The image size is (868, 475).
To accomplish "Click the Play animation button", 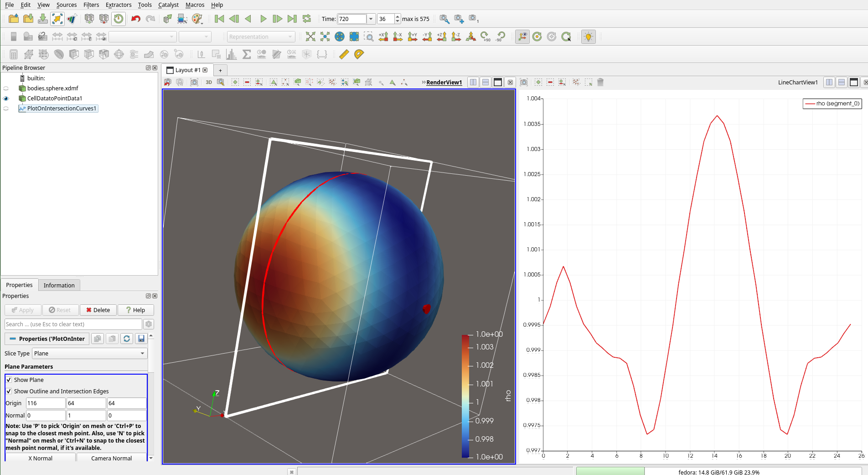I will (x=263, y=19).
